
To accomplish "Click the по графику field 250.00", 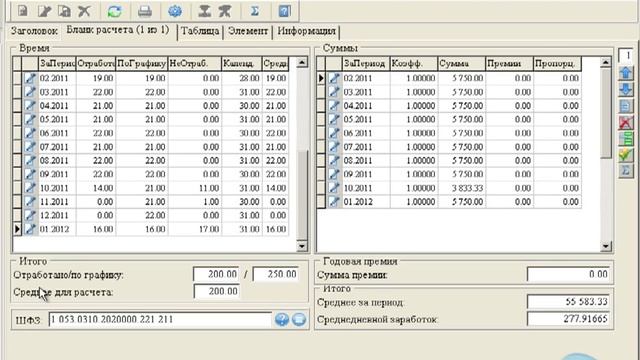I will click(x=276, y=274).
